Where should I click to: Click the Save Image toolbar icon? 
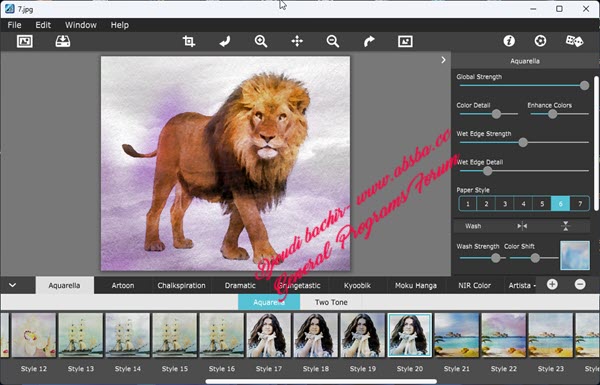(63, 41)
